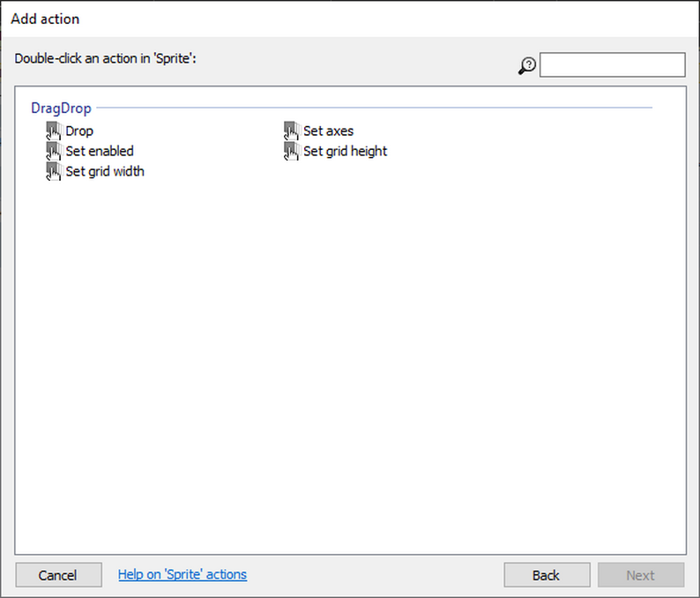Go Back to the previous step
The image size is (700, 598).
(547, 575)
